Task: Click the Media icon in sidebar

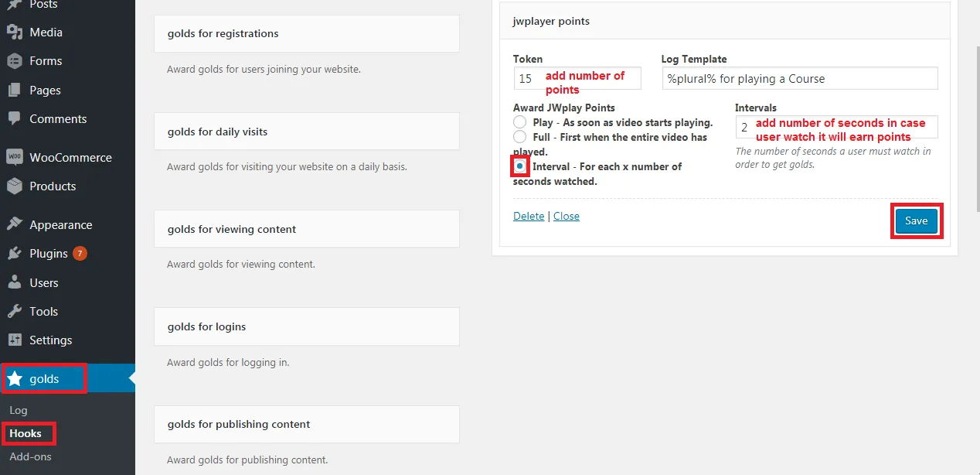Action: point(14,32)
